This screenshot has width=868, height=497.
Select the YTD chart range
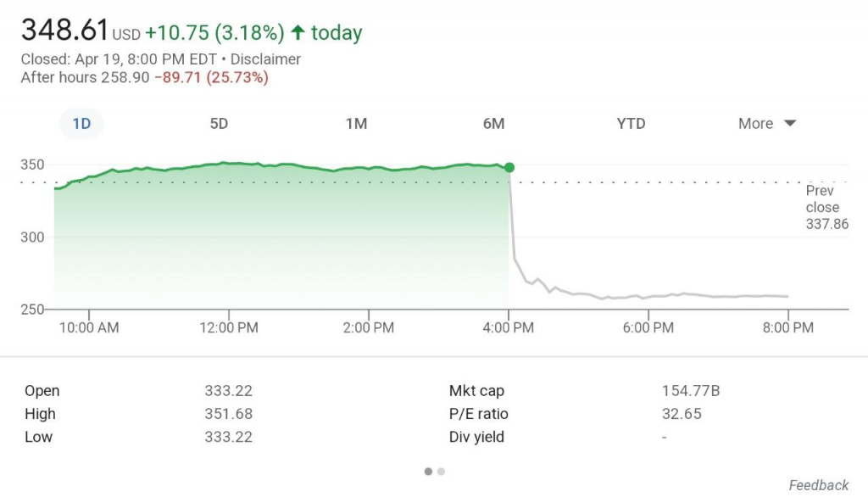point(631,124)
